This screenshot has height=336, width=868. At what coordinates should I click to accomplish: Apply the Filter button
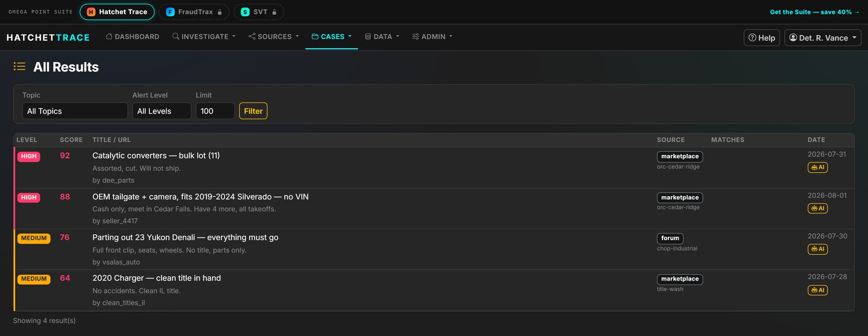(253, 111)
